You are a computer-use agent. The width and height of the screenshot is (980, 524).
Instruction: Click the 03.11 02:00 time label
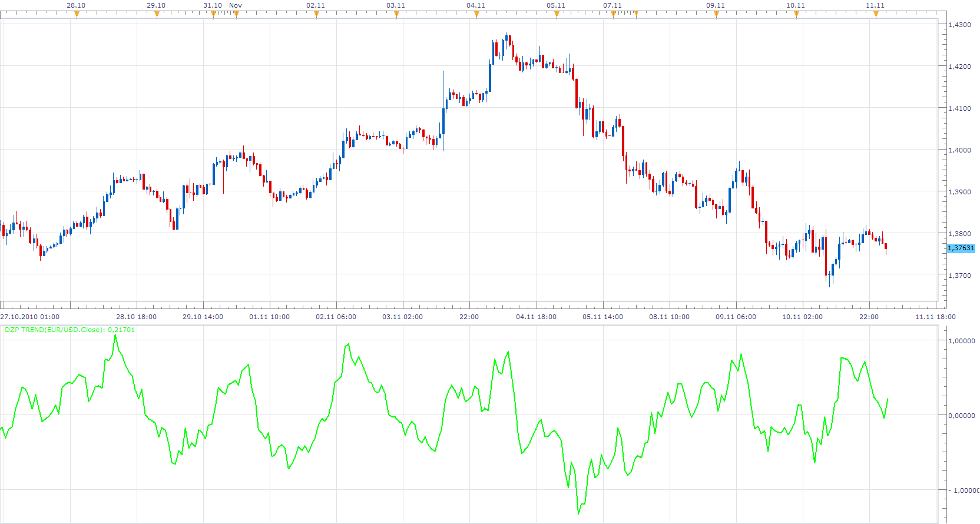pyautogui.click(x=402, y=317)
